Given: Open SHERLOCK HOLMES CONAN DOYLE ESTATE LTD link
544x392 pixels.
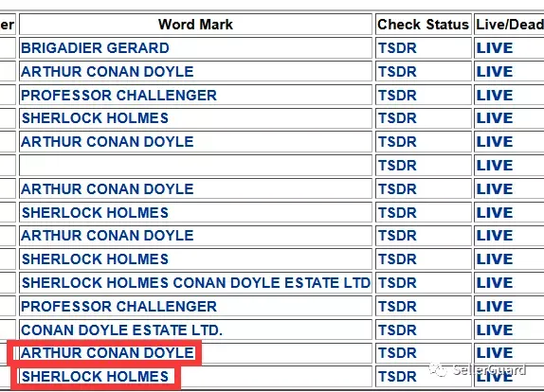Looking at the screenshot, I should pyautogui.click(x=195, y=283).
